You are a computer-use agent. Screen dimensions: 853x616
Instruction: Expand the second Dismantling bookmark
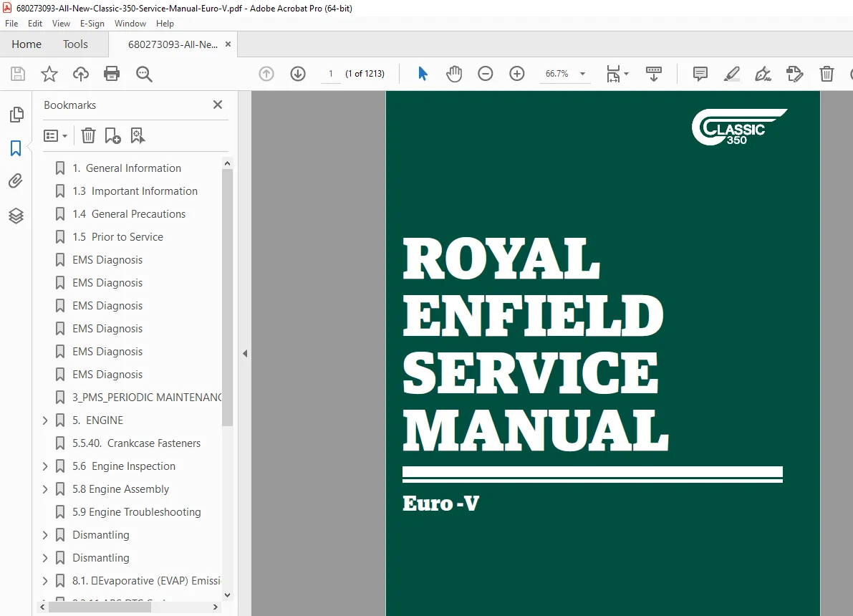coord(45,558)
